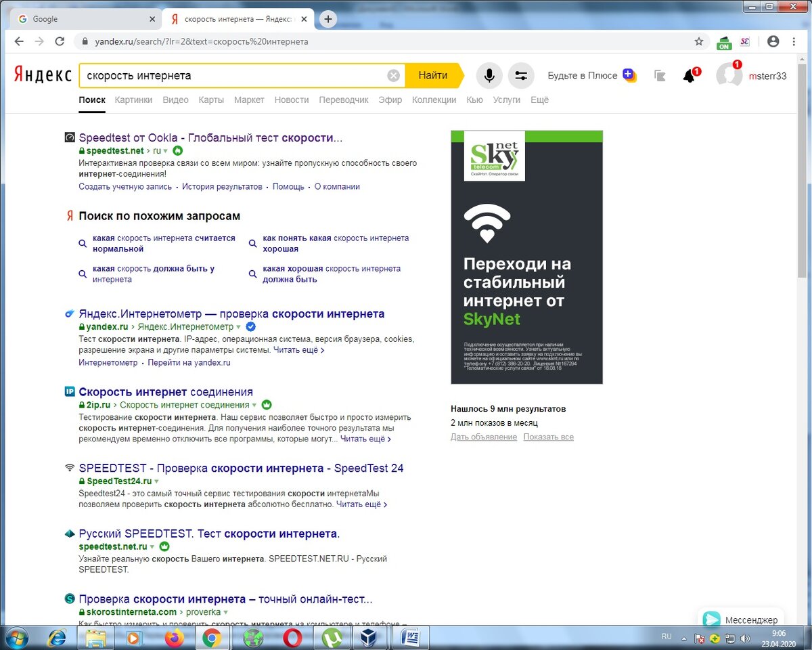Viewport: 812px width, 650px height.
Task: Switch to the Видео tab
Action: 175,100
